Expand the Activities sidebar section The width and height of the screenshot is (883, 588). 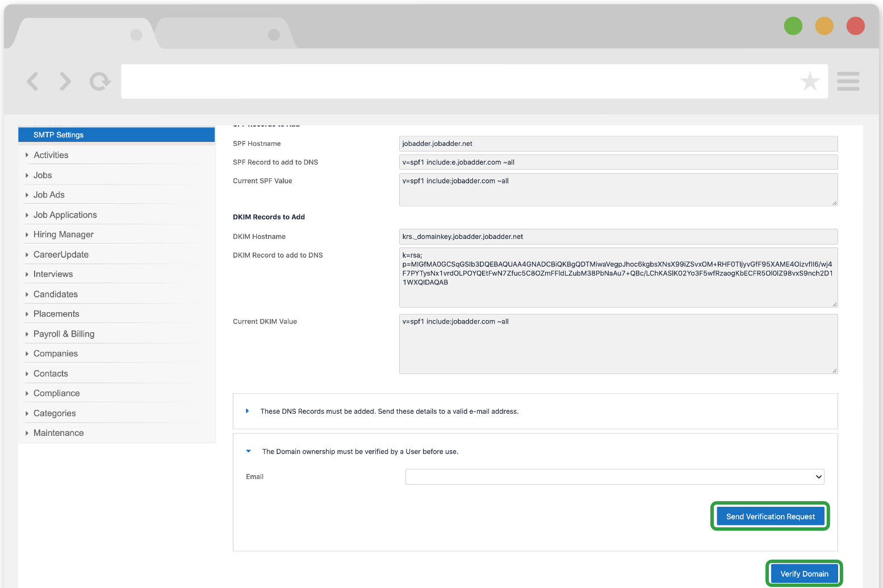point(51,154)
